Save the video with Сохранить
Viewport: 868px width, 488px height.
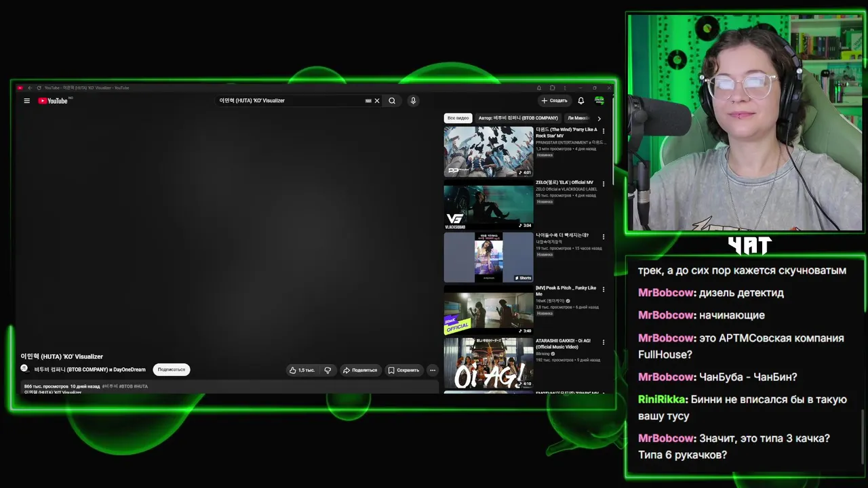click(403, 370)
